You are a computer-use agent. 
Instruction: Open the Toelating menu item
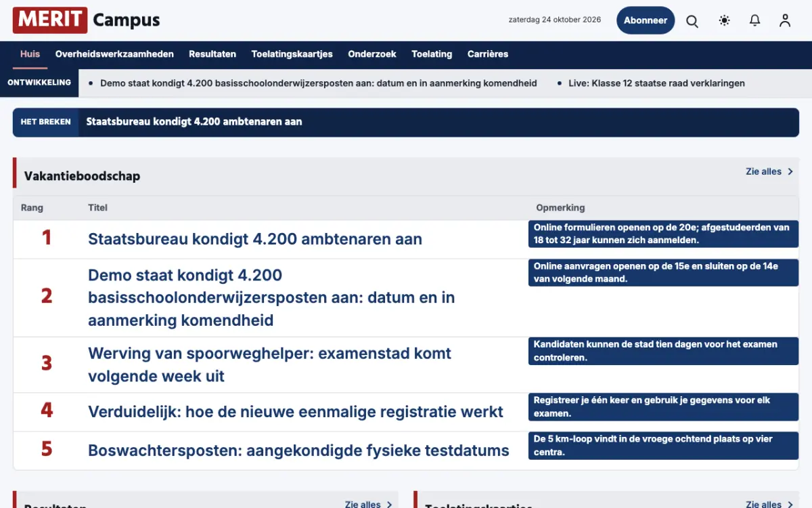tap(432, 54)
